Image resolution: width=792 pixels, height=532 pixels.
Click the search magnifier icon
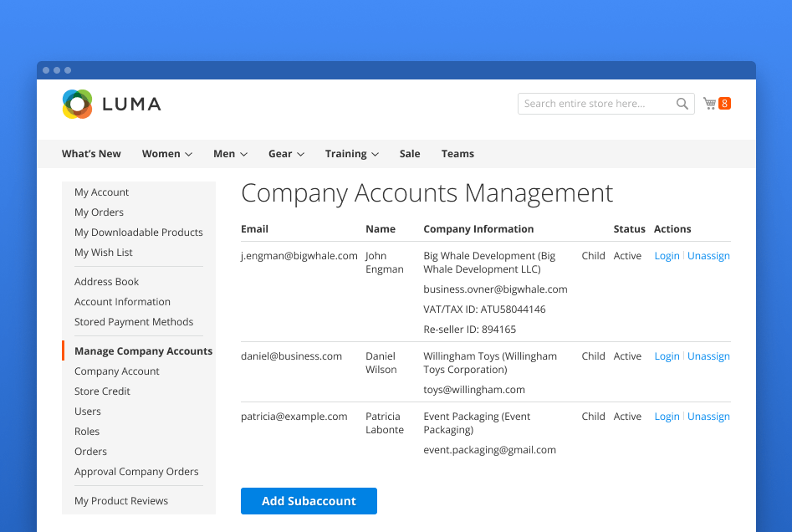[x=682, y=104]
